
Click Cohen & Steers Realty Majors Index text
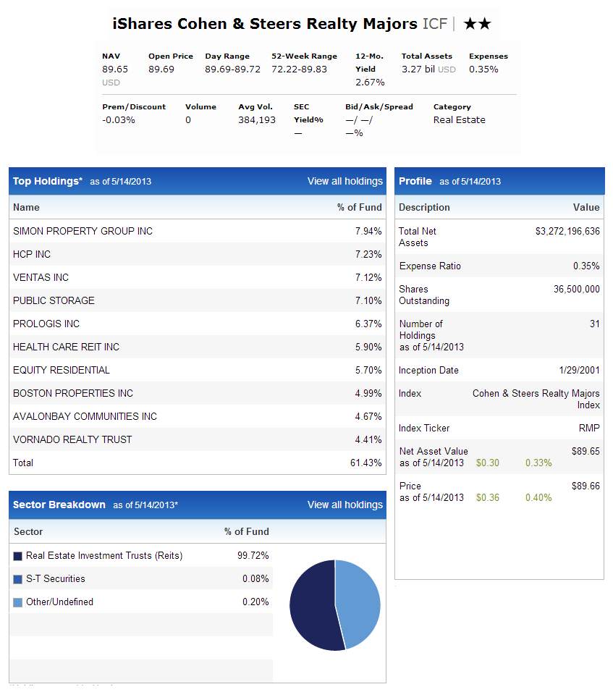tap(536, 399)
